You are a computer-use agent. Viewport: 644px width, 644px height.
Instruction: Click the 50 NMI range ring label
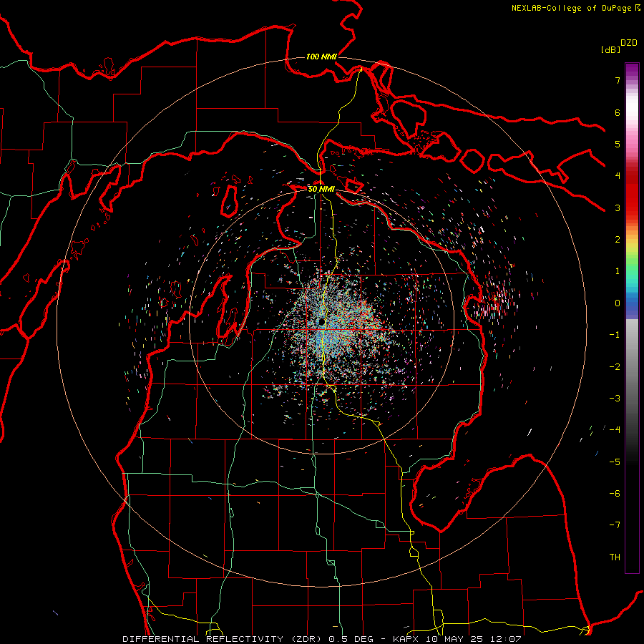click(321, 189)
